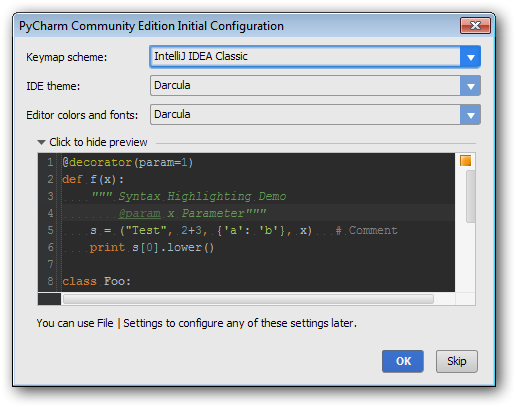This screenshot has width=516, height=407.
Task: Click the Darcula editor colors field
Action: point(305,115)
